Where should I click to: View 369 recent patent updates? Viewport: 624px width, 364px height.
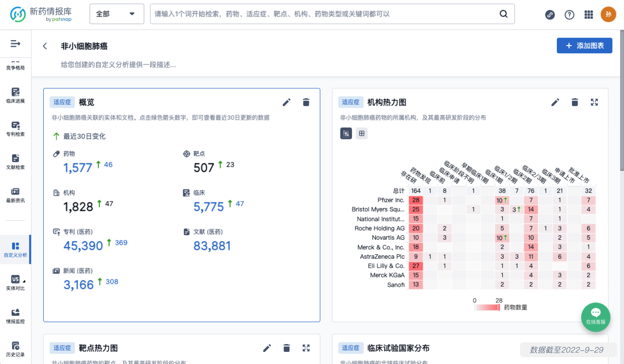tap(121, 242)
